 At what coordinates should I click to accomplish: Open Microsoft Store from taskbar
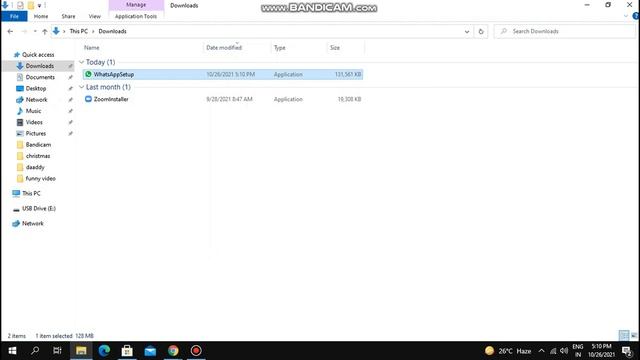point(127,351)
